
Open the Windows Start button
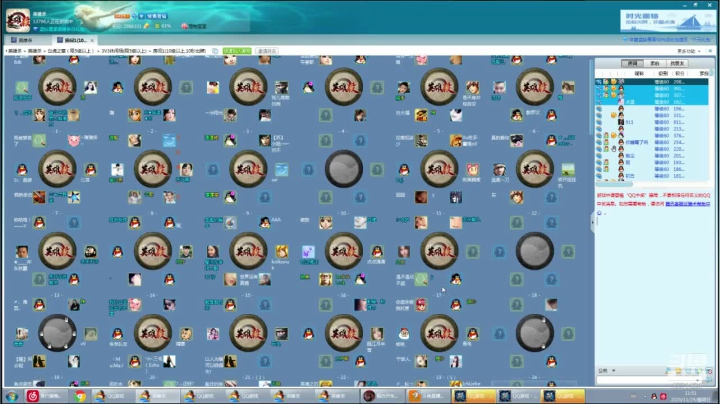coord(11,396)
